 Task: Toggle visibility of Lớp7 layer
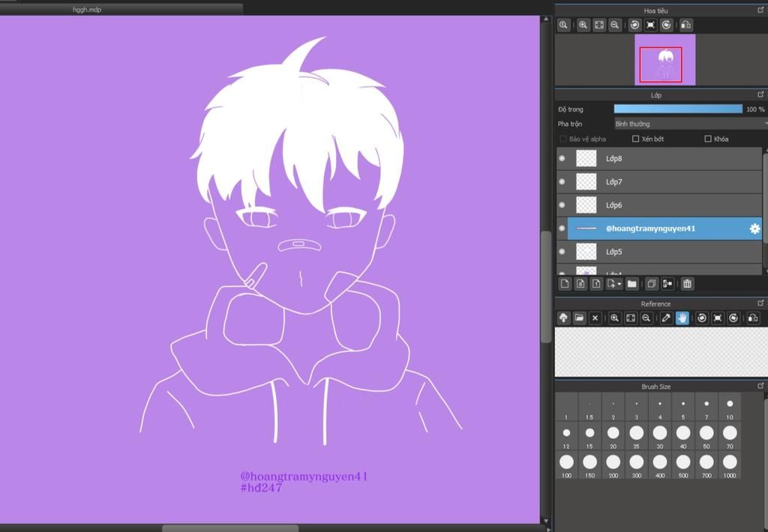tap(562, 181)
